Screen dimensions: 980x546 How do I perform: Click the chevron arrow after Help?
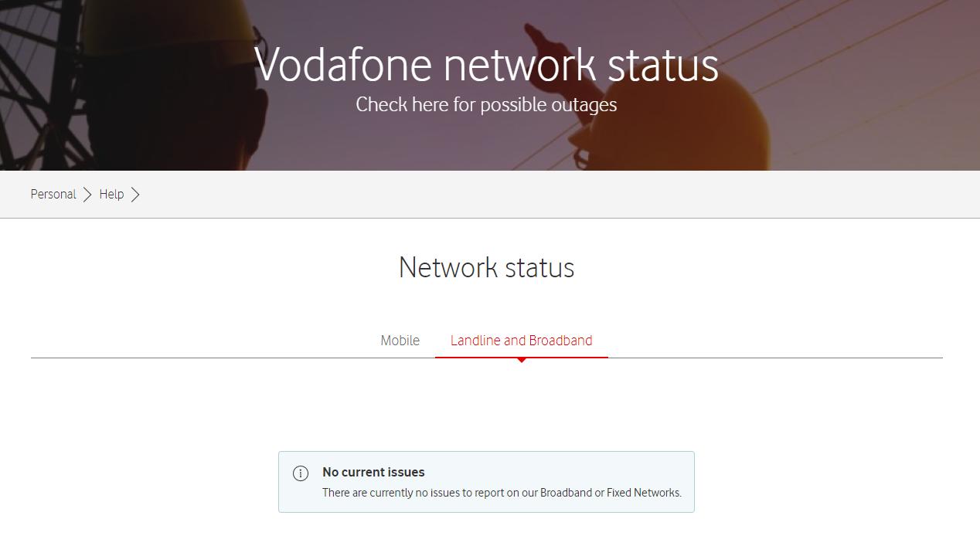coord(135,195)
